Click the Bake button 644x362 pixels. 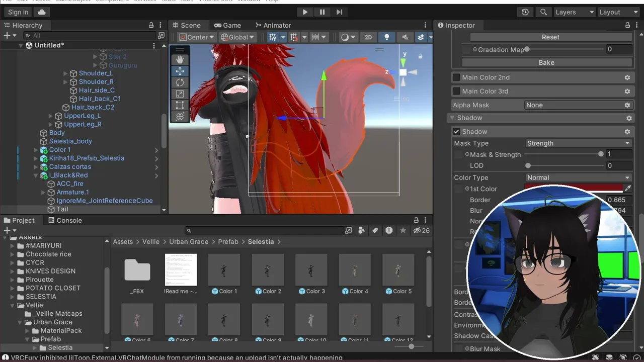point(546,62)
